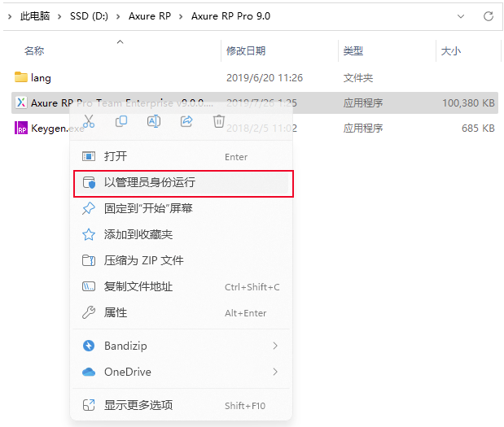The height and width of the screenshot is (427, 504).
Task: Click 文件夹 type of lang row
Action: click(x=358, y=78)
